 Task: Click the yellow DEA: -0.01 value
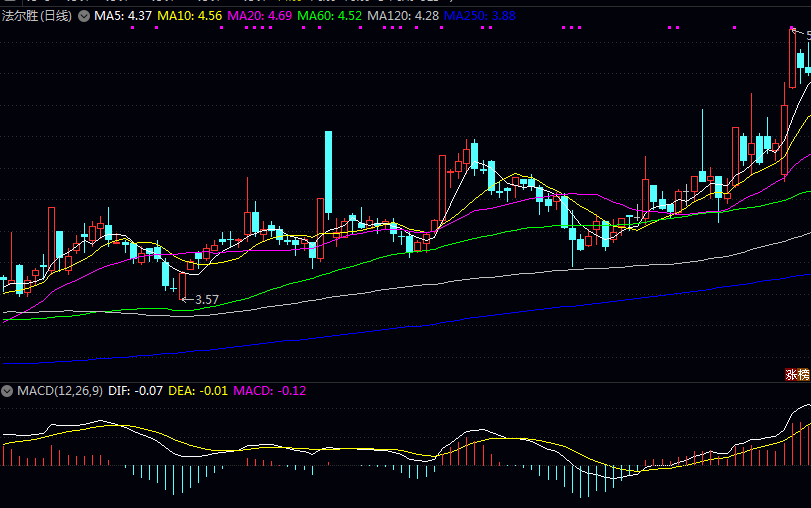198,391
